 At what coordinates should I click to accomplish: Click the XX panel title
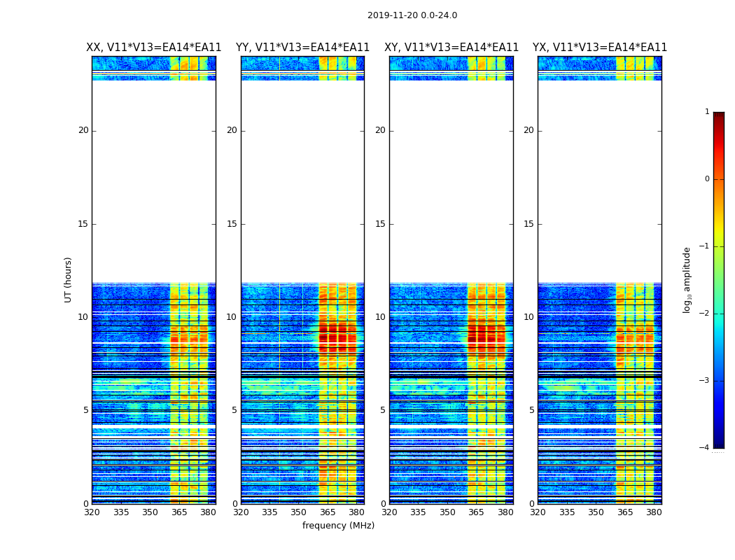[154, 48]
